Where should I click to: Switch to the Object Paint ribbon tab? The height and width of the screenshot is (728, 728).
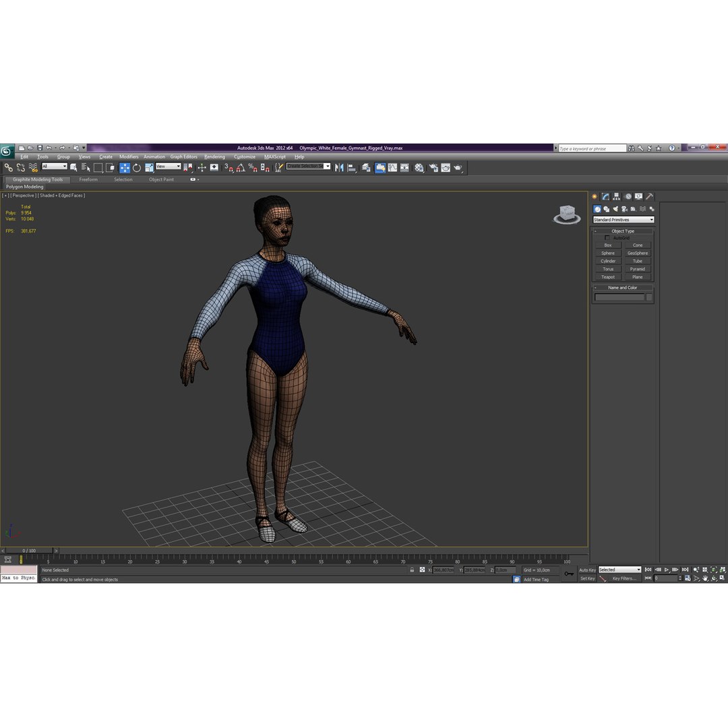[161, 180]
